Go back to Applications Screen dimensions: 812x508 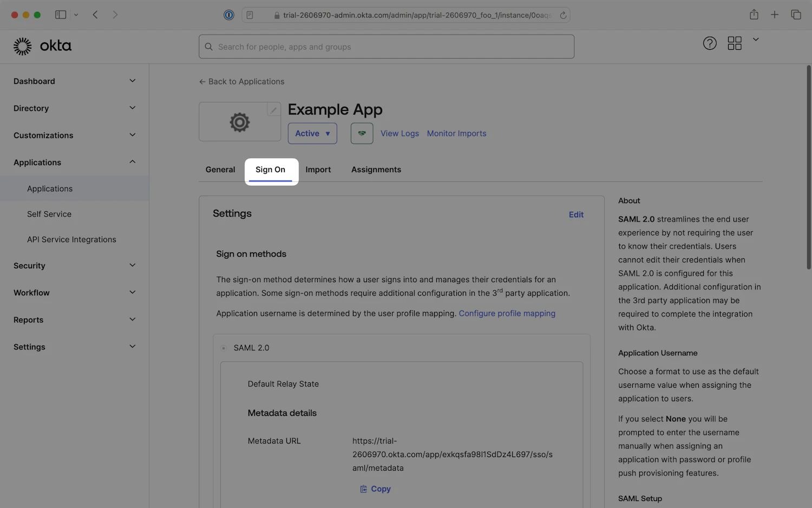click(241, 82)
